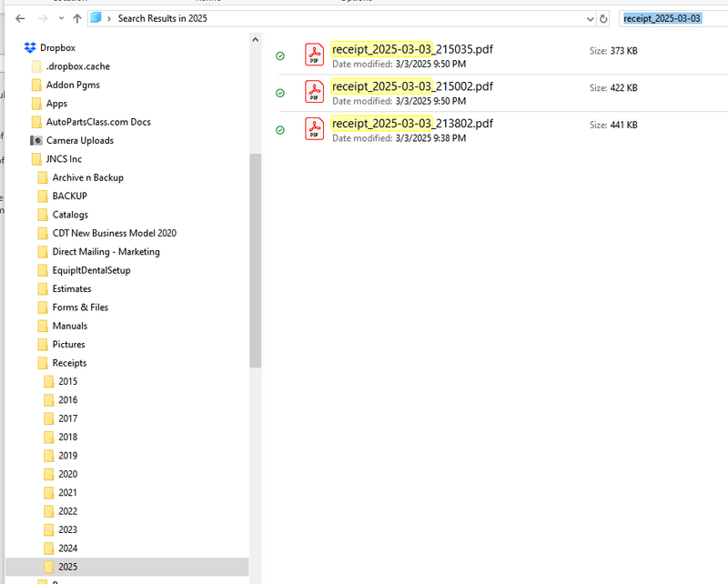Screen dimensions: 728x584
Task: Select the JNCS Inc folder
Action: (64, 159)
